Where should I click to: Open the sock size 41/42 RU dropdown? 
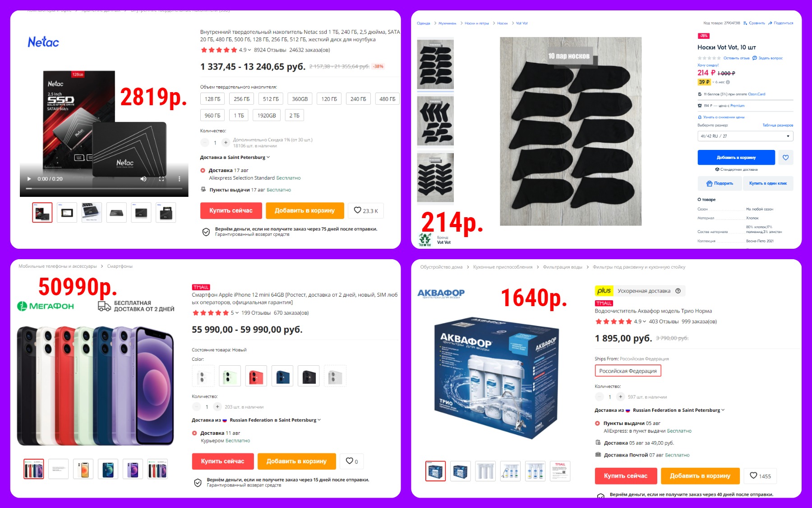click(745, 136)
